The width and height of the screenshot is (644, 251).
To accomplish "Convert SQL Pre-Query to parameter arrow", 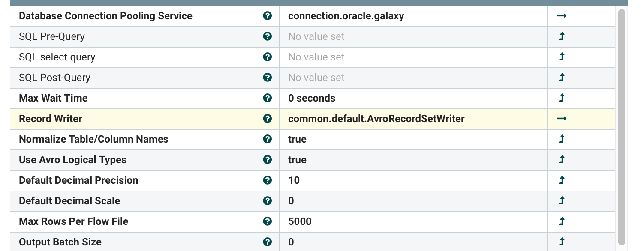I will [562, 36].
